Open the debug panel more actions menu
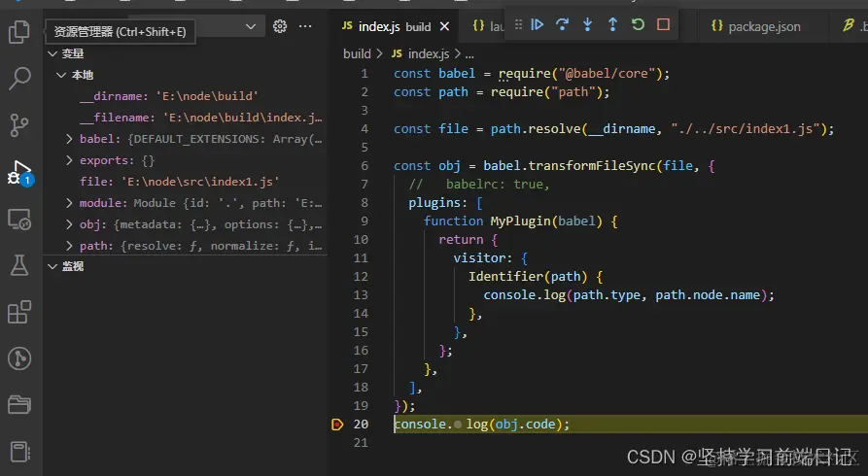This screenshot has width=868, height=476. (305, 26)
